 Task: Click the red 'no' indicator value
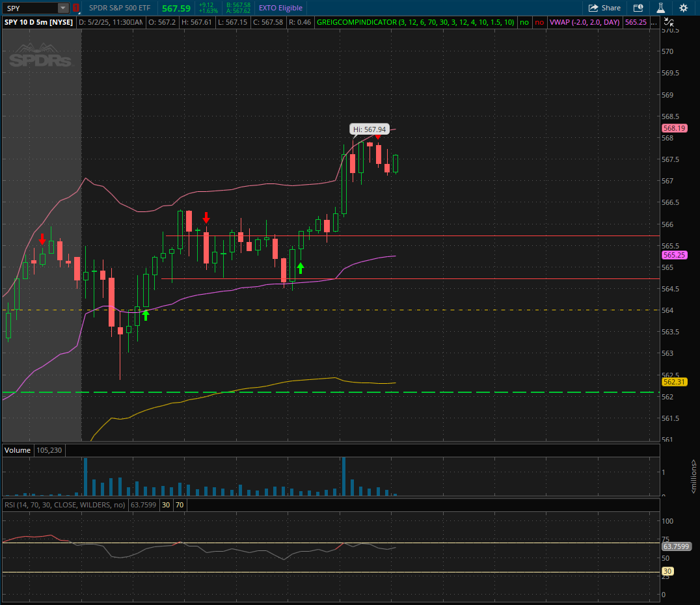pos(539,22)
